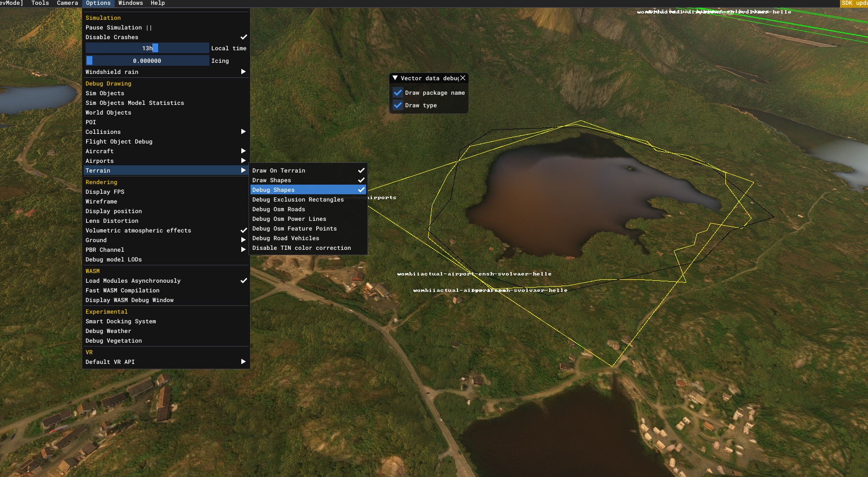Image resolution: width=868 pixels, height=477 pixels.
Task: Open the Camera menu
Action: (x=67, y=3)
